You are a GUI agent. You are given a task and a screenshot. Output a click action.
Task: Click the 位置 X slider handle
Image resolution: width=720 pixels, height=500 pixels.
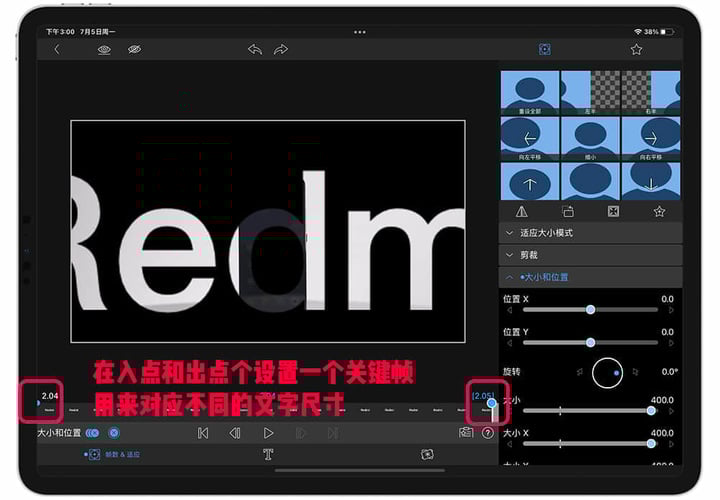coord(591,310)
